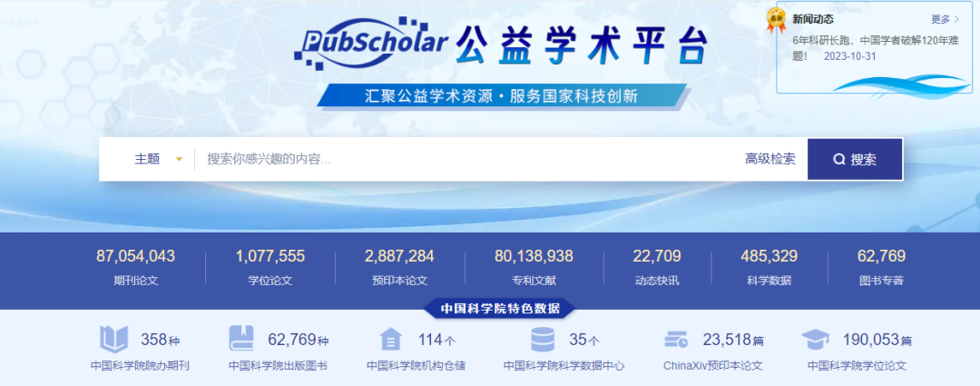980x386 pixels.
Task: Click the open book icon for 院办期刊
Action: click(x=113, y=339)
